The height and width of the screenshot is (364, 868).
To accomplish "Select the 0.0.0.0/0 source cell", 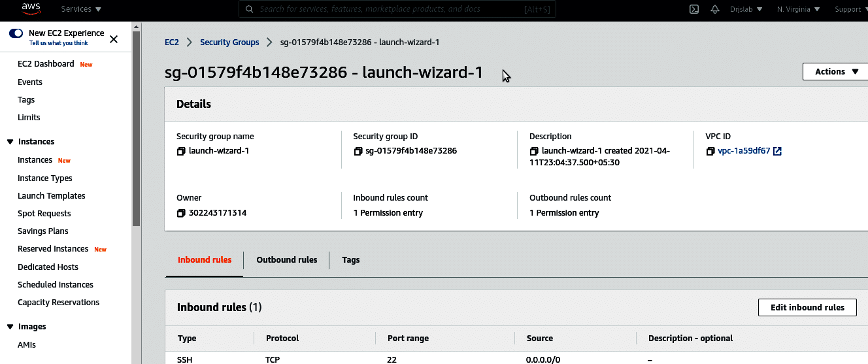I will [x=543, y=359].
